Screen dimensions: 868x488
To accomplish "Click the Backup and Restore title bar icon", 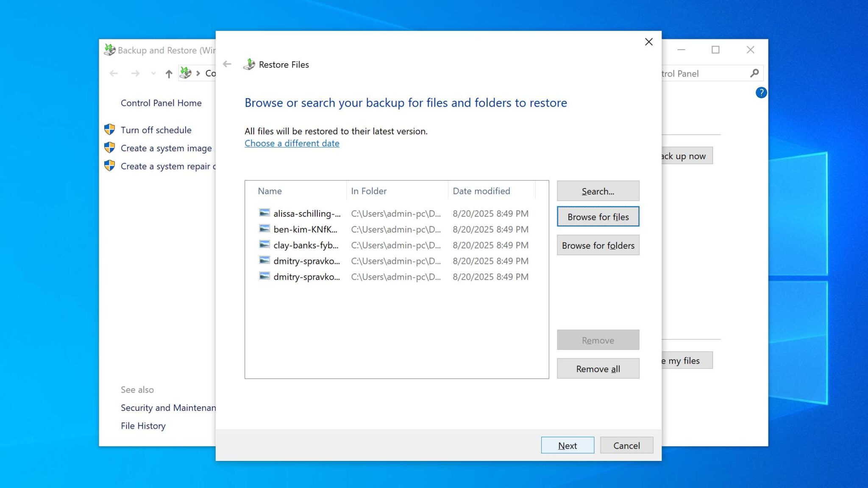I will click(110, 50).
